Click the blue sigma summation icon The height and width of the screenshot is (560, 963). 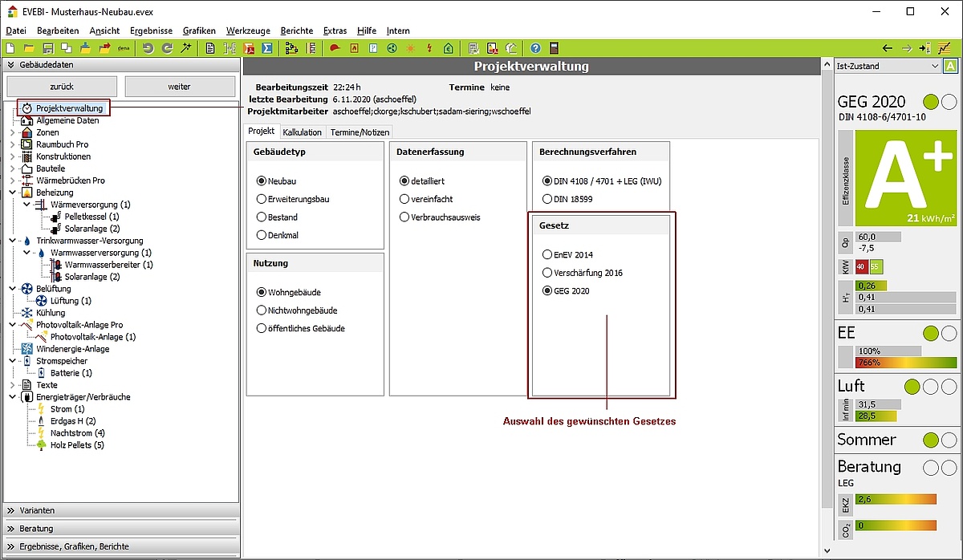(x=267, y=48)
